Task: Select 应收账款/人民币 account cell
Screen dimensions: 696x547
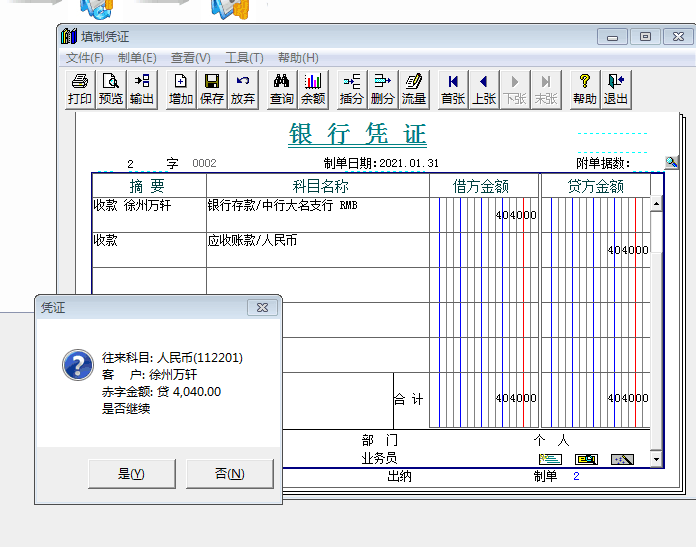Action: tap(318, 250)
